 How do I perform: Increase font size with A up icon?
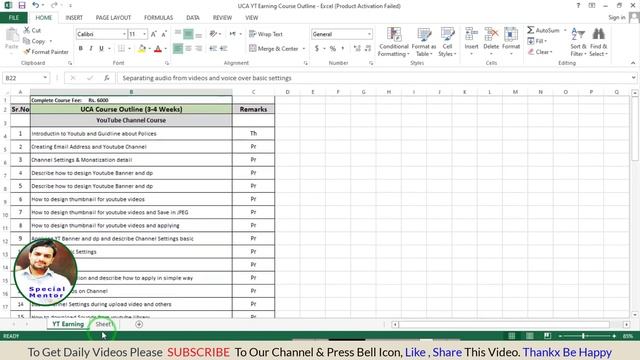(x=153, y=34)
